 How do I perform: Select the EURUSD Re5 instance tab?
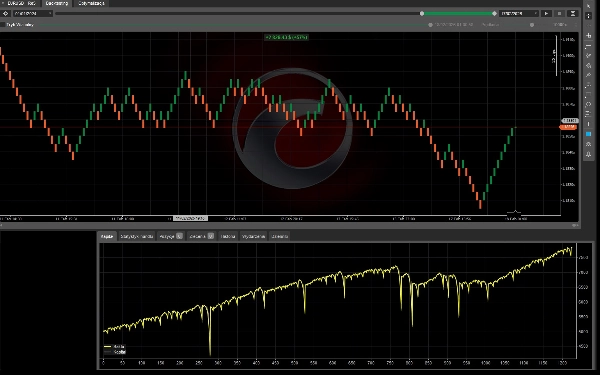click(x=20, y=3)
